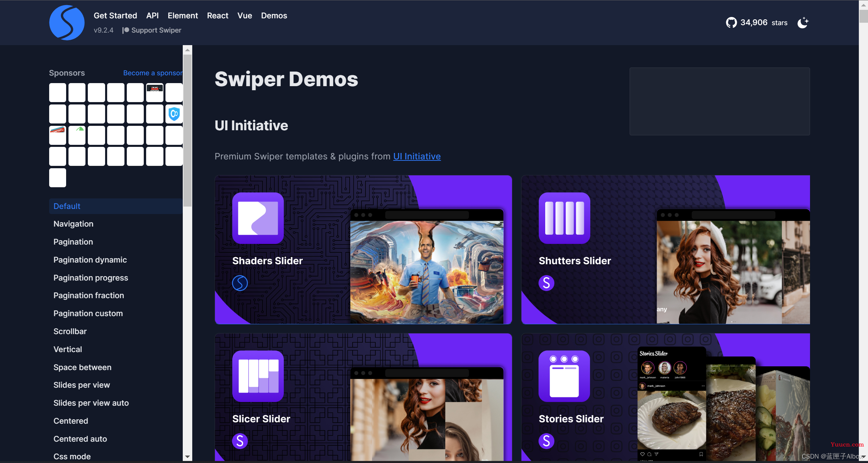Open the API menu item

[x=152, y=16]
